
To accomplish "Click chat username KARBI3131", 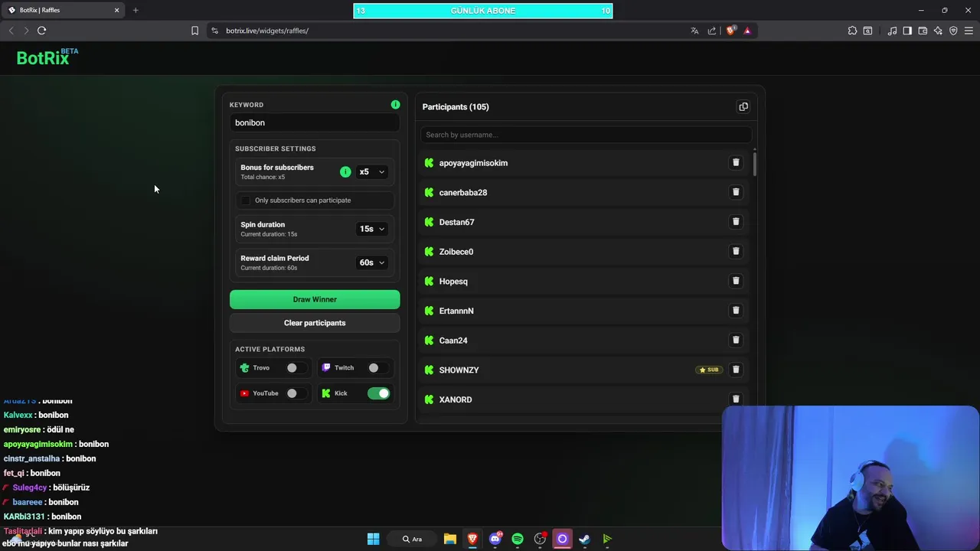I will (x=24, y=517).
